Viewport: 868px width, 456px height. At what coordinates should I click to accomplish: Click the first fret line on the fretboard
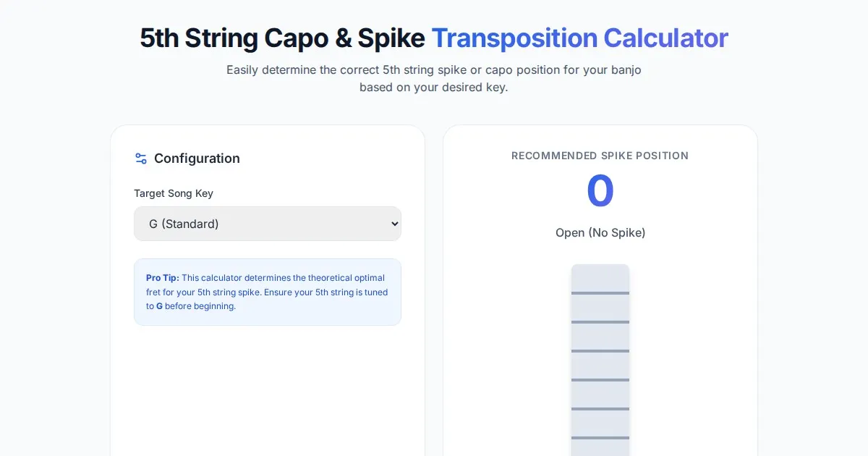(x=600, y=293)
